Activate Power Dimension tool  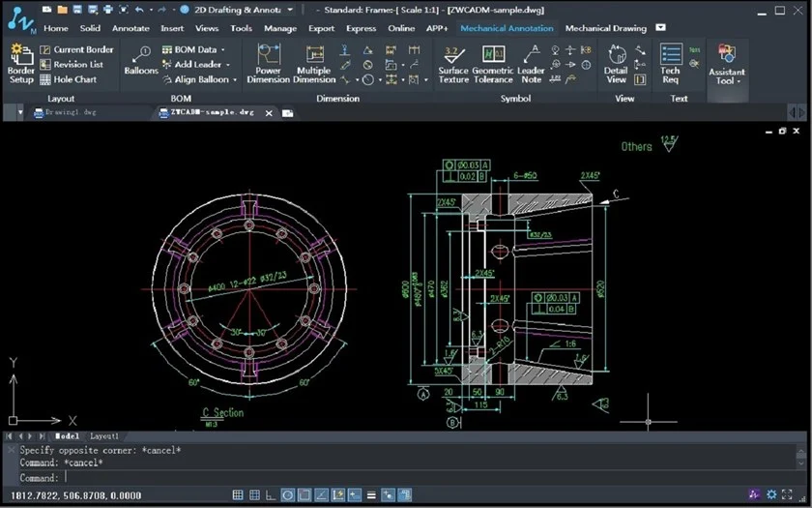pos(269,64)
